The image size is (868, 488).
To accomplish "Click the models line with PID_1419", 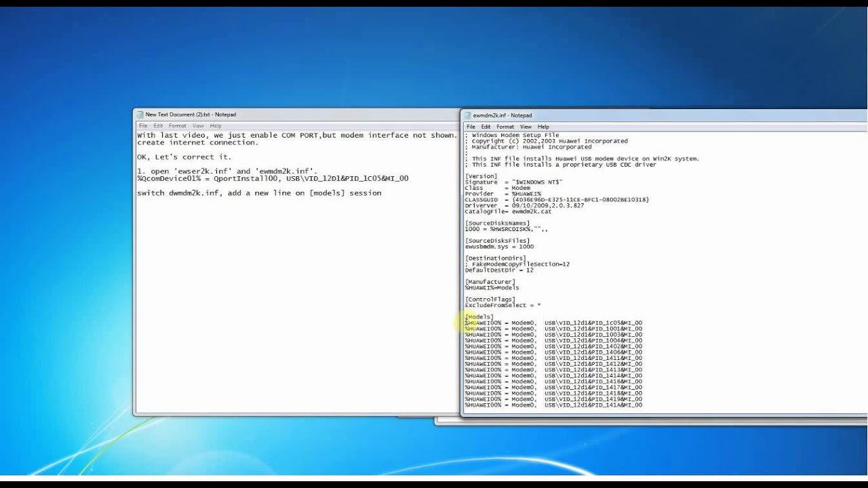I will click(x=553, y=400).
